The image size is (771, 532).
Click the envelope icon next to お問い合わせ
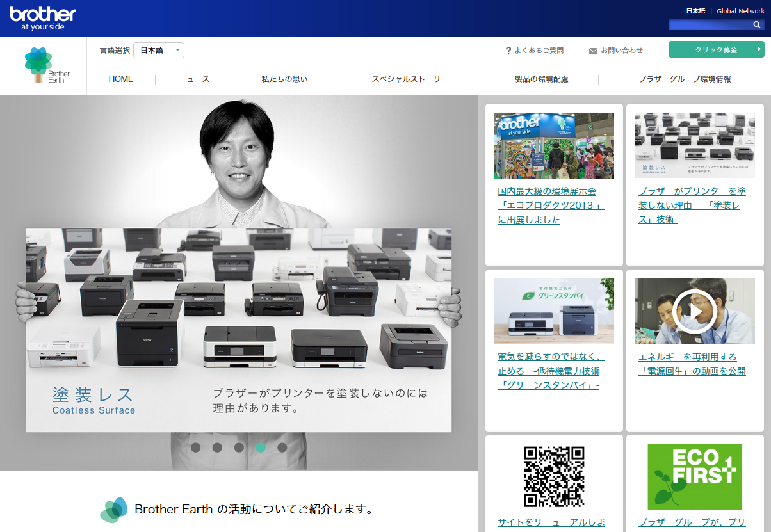pyautogui.click(x=592, y=49)
